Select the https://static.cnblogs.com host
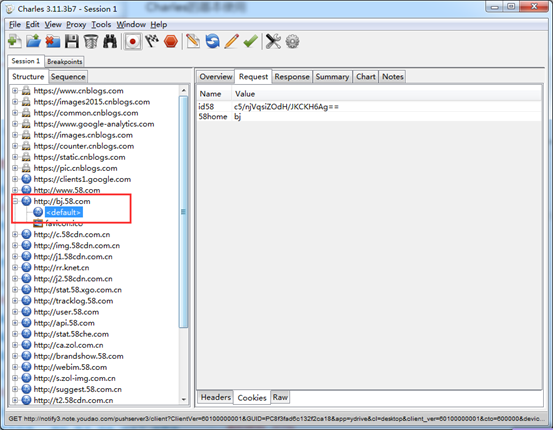The height and width of the screenshot is (430, 553). [79, 157]
